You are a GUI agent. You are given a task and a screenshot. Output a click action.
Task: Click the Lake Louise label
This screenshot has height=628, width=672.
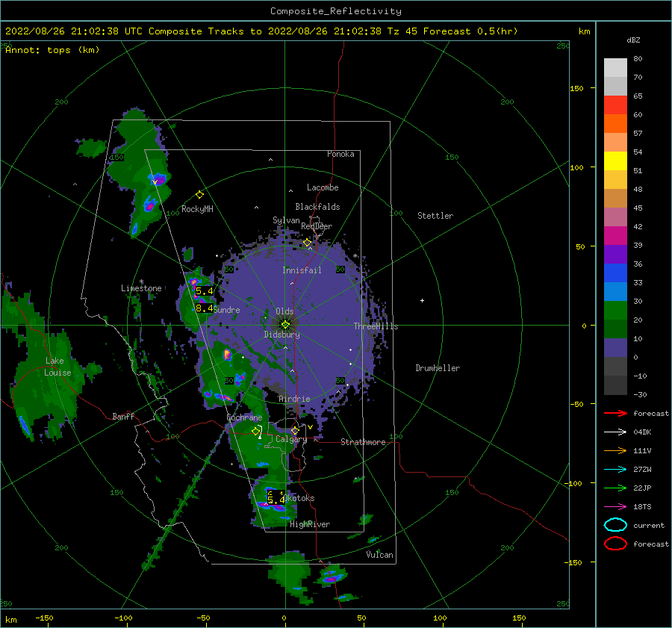pyautogui.click(x=57, y=367)
